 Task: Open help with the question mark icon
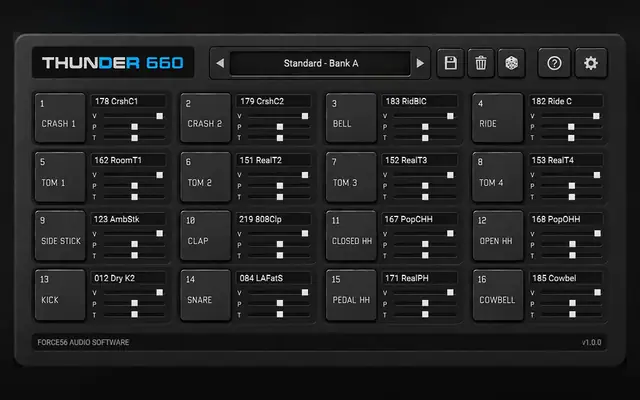(x=554, y=63)
